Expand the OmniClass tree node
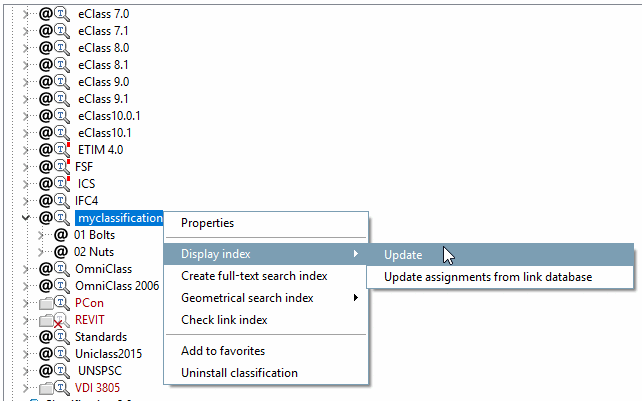This screenshot has width=642, height=401. click(26, 269)
